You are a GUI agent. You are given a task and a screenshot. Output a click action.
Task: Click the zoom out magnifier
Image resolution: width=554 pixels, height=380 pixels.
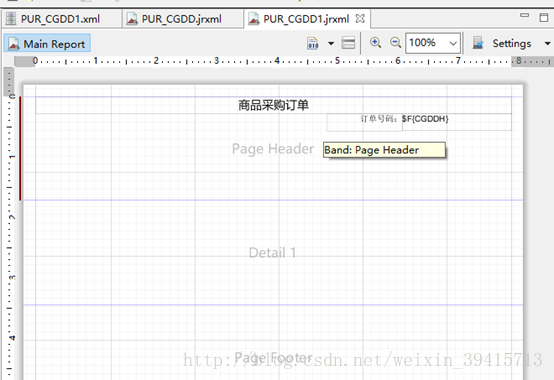tap(395, 43)
